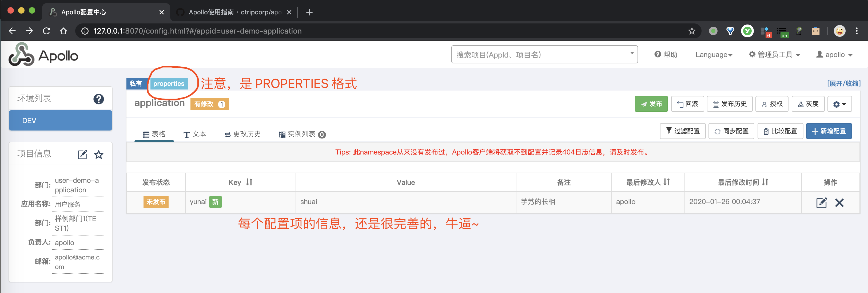Viewport: 868px width, 293px height.
Task: Switch to the 文本 tab
Action: point(195,134)
